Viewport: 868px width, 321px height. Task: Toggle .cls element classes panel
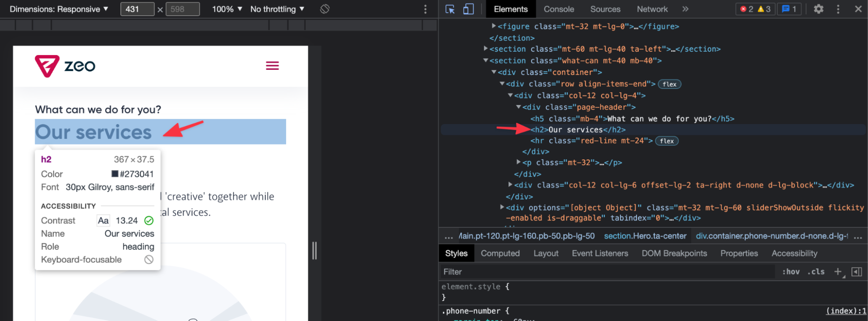(816, 272)
